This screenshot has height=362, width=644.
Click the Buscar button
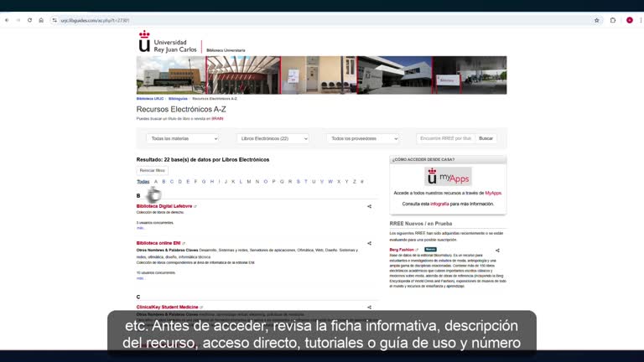486,139
